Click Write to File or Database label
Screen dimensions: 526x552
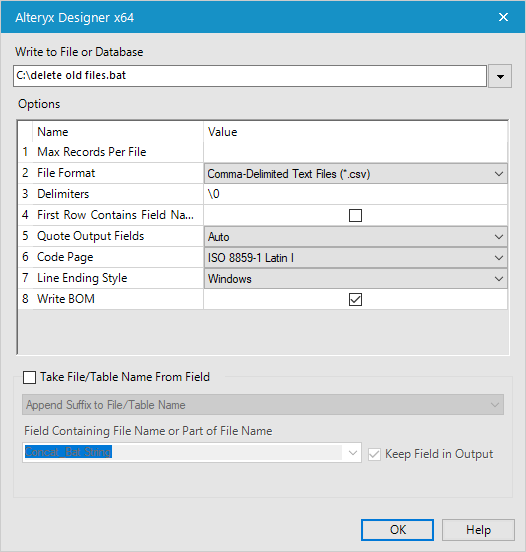(79, 52)
